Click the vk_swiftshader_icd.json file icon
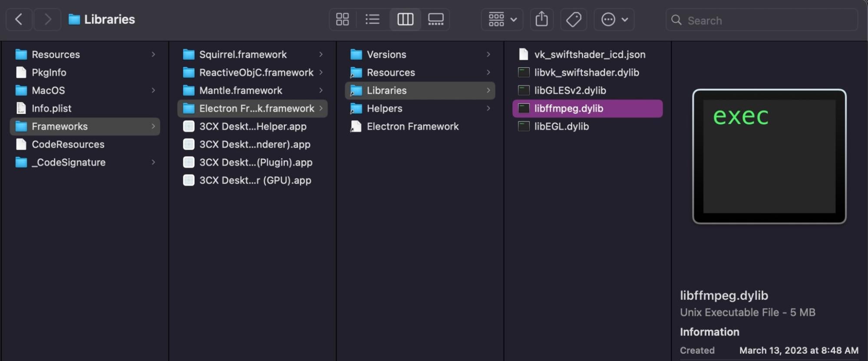This screenshot has width=868, height=361. point(524,55)
